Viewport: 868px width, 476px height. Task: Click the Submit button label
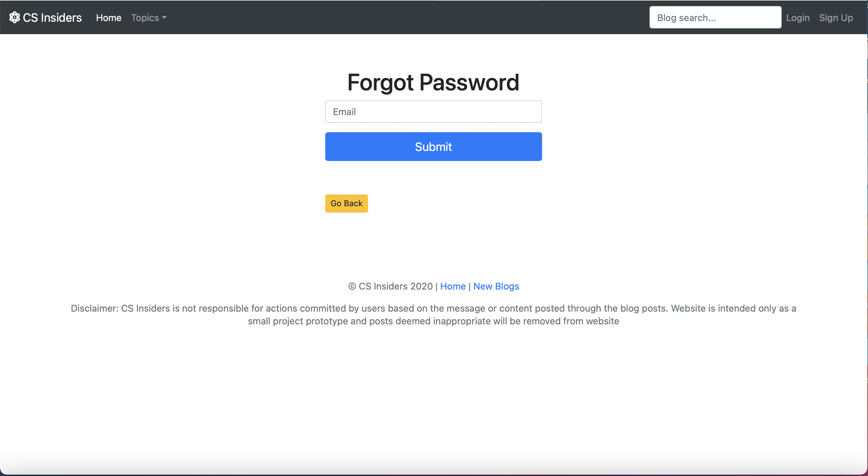point(433,147)
